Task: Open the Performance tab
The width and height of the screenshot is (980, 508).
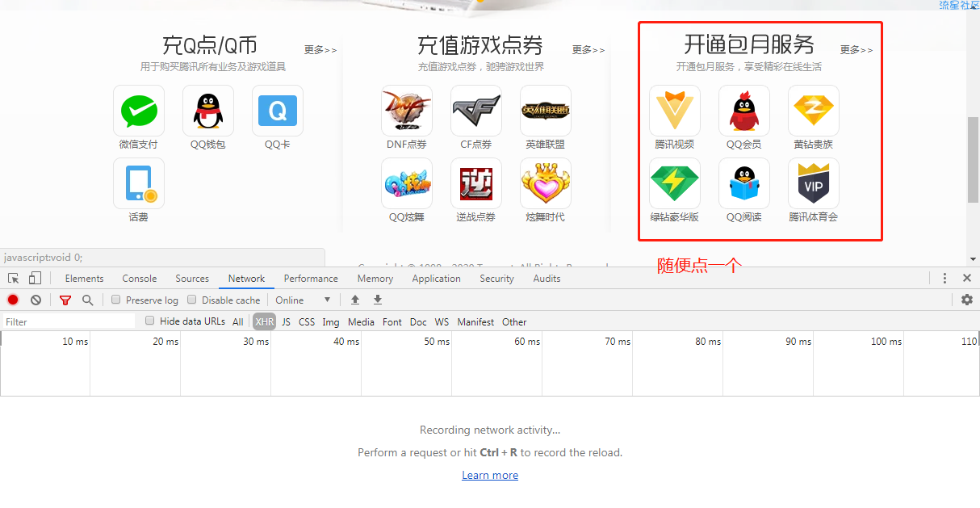Action: pyautogui.click(x=311, y=278)
